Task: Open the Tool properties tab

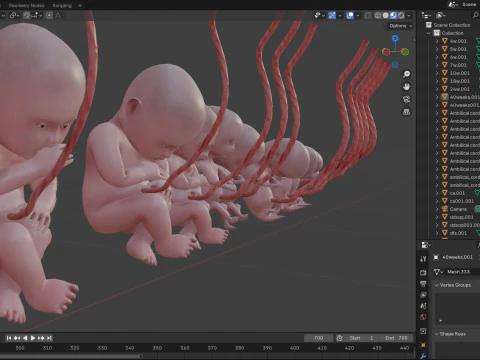Action: pos(423,259)
